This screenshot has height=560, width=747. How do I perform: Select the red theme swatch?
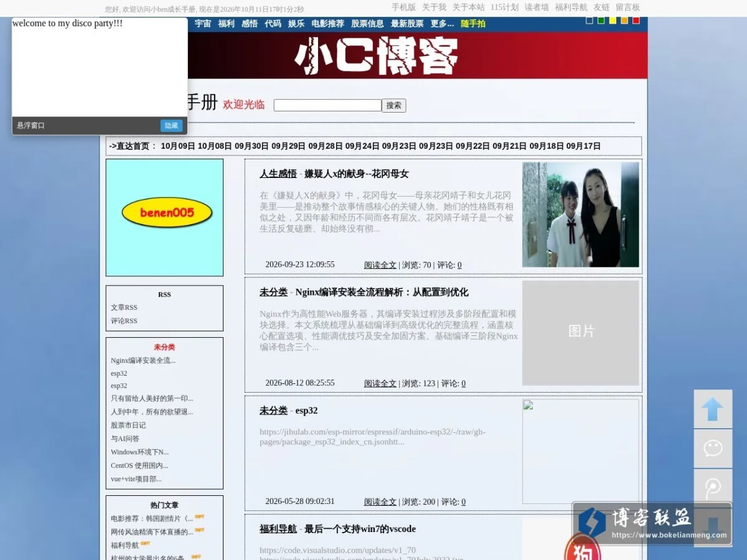click(636, 21)
